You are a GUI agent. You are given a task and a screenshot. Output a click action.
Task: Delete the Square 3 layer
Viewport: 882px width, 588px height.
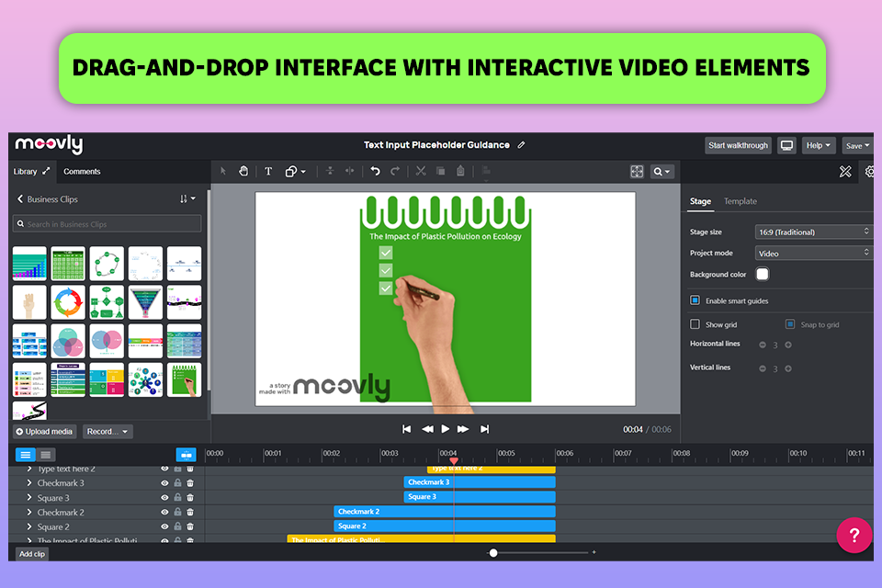click(190, 497)
